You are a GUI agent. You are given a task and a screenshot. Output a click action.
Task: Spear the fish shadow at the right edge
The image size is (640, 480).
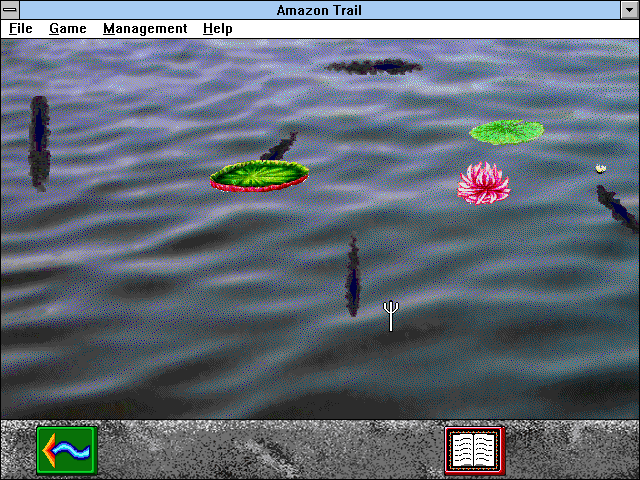point(617,208)
